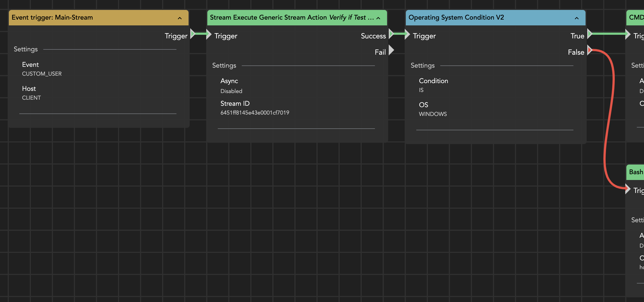Click the Stream ID value field
This screenshot has width=644, height=302.
click(x=255, y=113)
